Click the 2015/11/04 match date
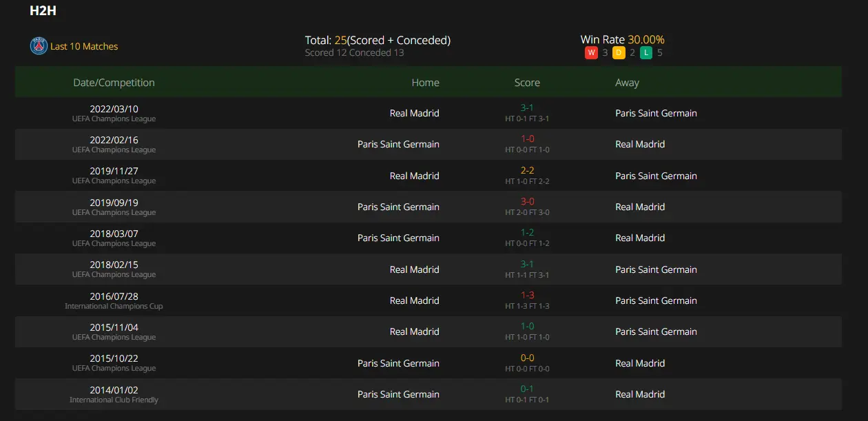The height and width of the screenshot is (421, 868). [114, 327]
